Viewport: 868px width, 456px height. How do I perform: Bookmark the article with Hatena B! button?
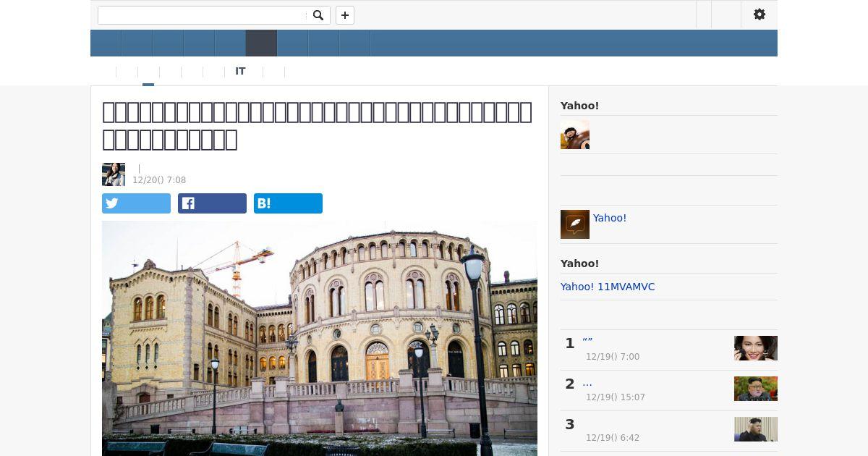click(x=288, y=203)
